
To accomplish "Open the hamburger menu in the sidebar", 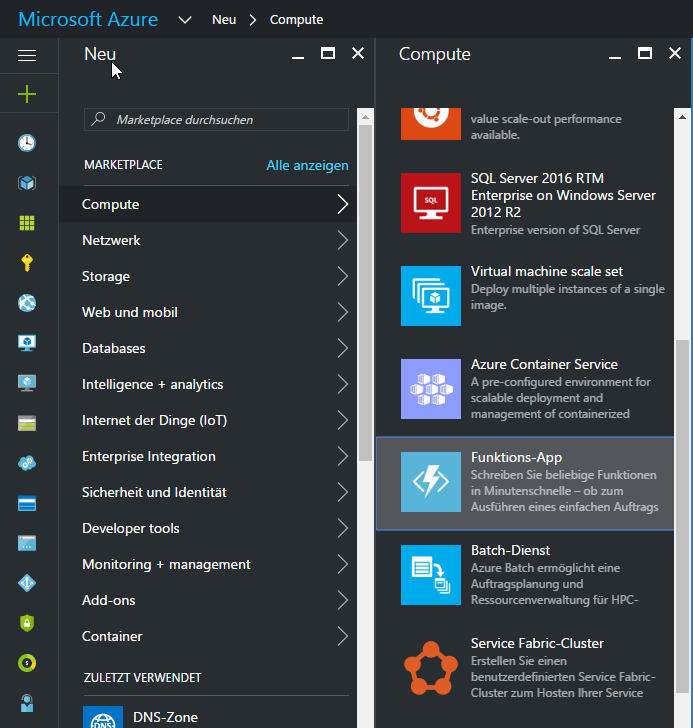I will 27,56.
